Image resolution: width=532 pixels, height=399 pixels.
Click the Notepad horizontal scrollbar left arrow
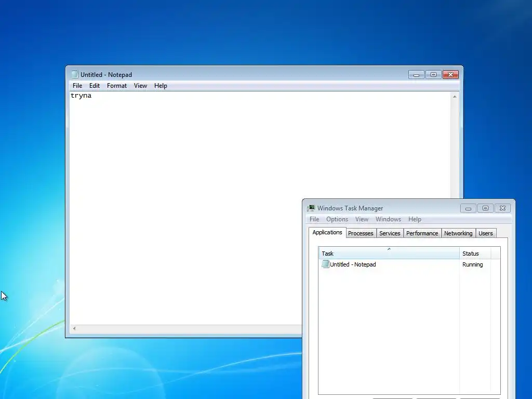(74, 328)
